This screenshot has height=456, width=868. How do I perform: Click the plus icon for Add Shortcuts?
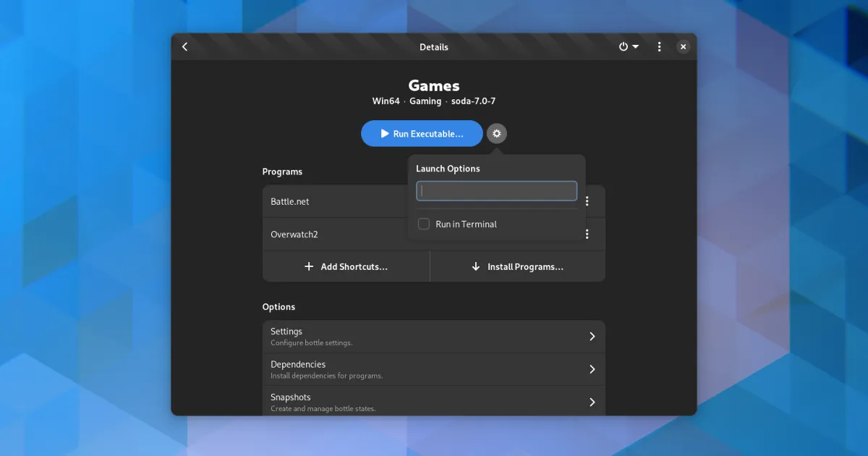click(309, 266)
